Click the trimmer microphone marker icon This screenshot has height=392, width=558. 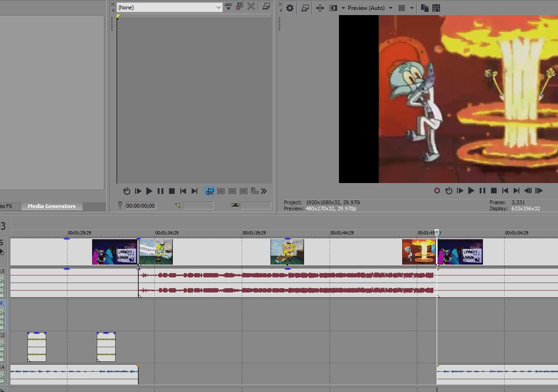click(x=120, y=205)
